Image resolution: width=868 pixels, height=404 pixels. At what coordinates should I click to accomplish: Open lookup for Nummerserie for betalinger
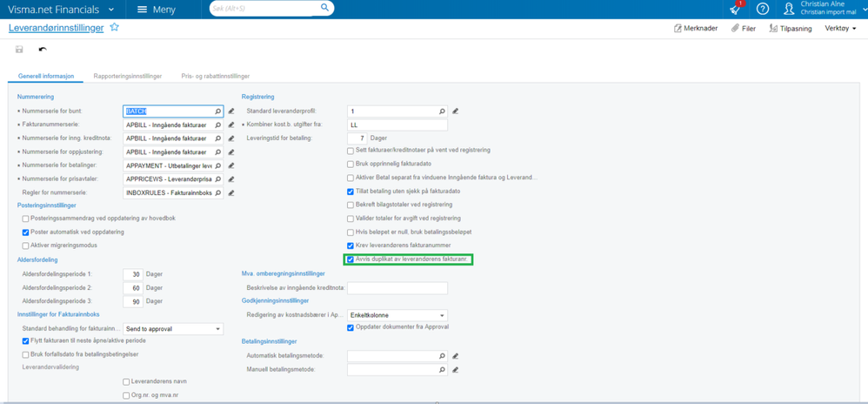click(x=218, y=165)
